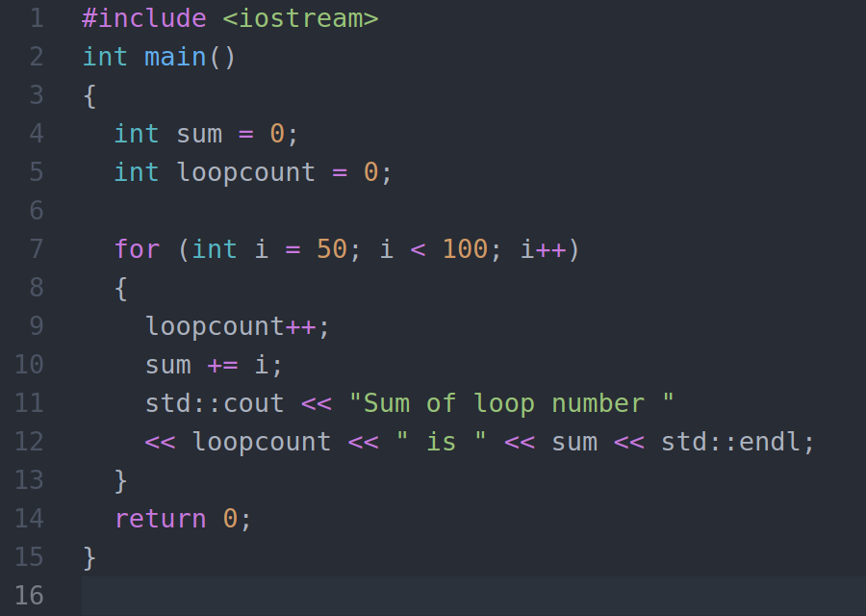Click line number 7

37,248
